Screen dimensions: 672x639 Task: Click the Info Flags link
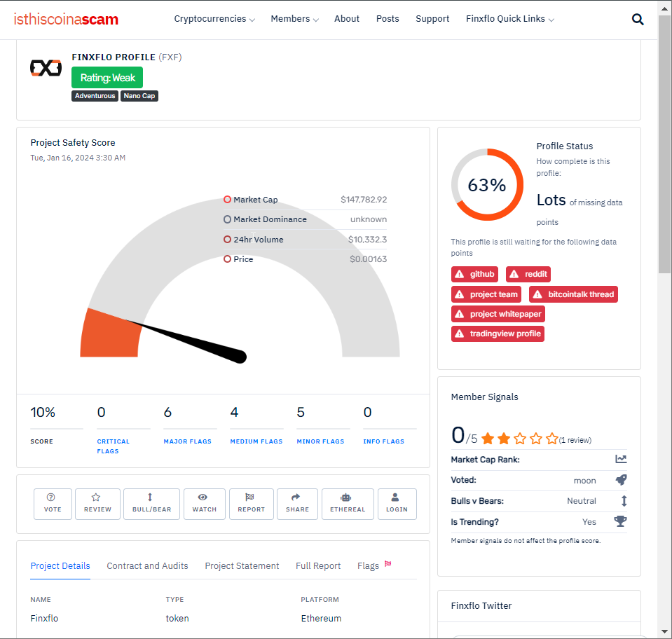click(x=383, y=441)
